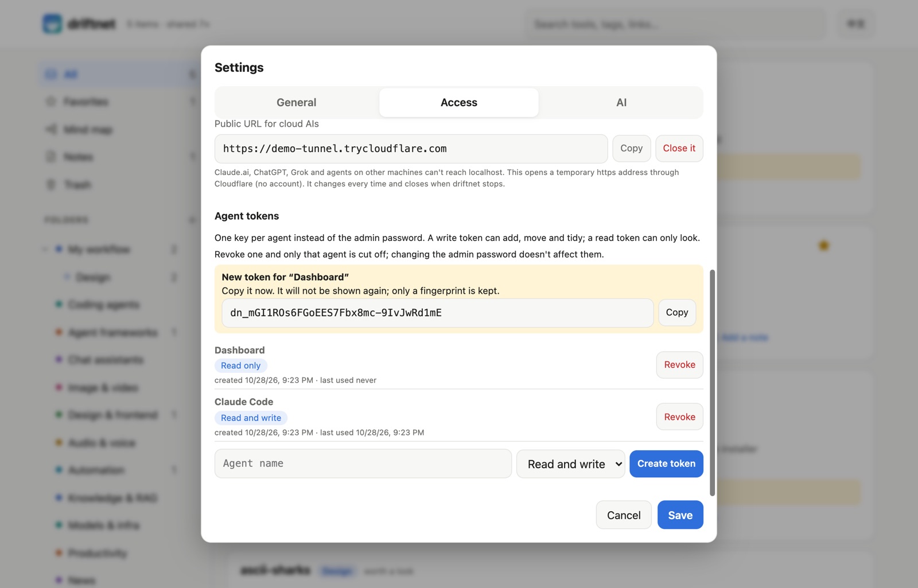Select the All item icon in sidebar
The width and height of the screenshot is (918, 588).
coord(51,75)
